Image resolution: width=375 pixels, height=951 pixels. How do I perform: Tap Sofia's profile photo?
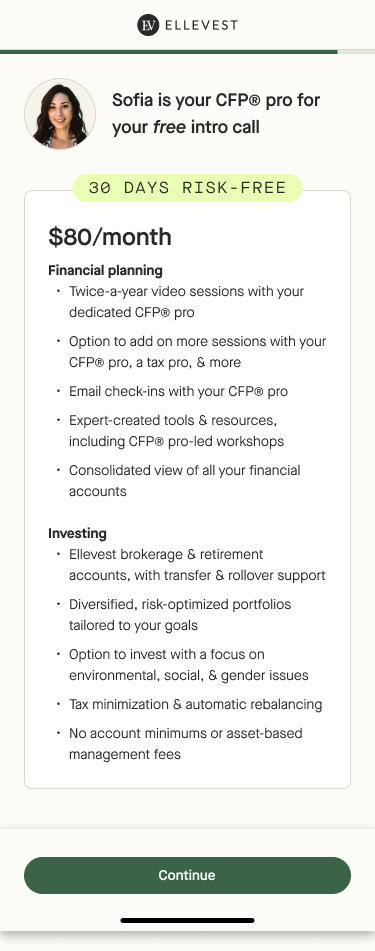coord(60,113)
